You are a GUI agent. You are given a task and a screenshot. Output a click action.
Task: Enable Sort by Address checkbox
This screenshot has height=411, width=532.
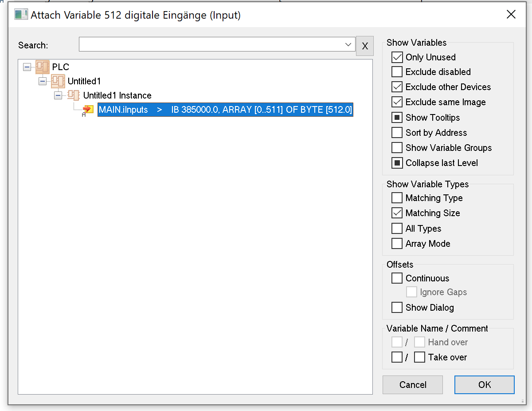click(x=397, y=133)
